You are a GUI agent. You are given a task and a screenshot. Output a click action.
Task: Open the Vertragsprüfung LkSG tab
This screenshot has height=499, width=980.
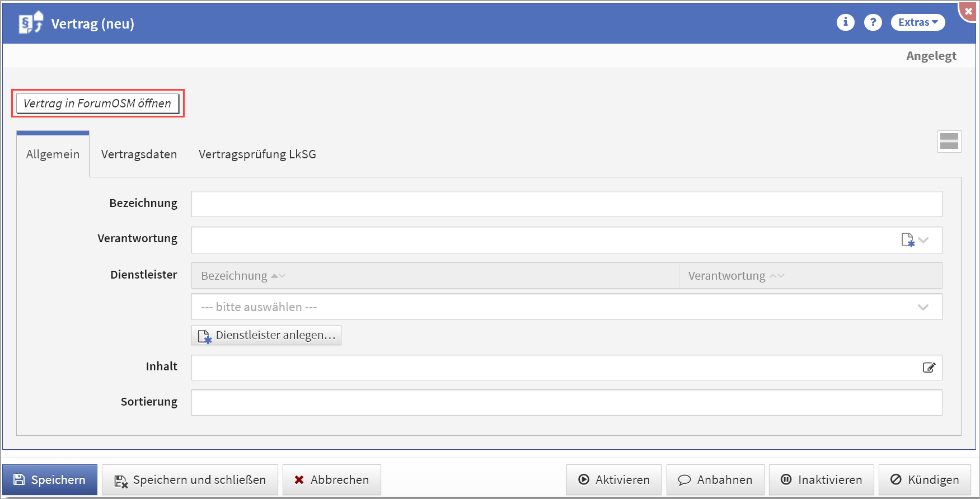pyautogui.click(x=257, y=154)
